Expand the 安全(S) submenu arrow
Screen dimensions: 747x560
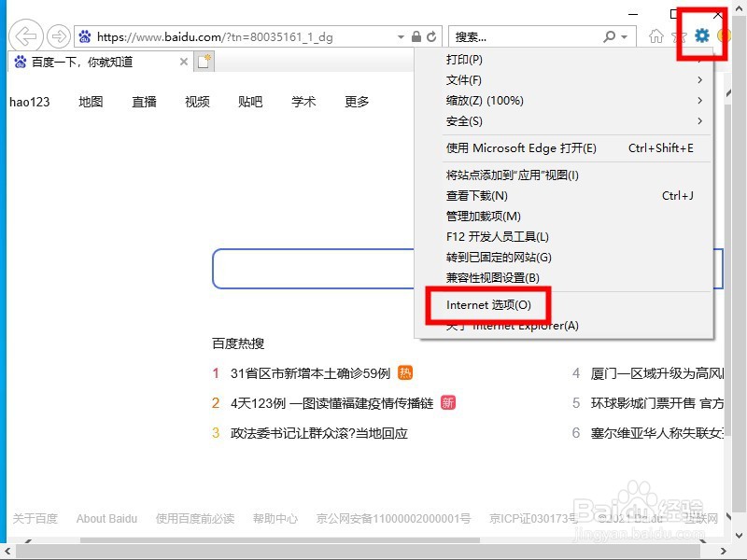[699, 120]
